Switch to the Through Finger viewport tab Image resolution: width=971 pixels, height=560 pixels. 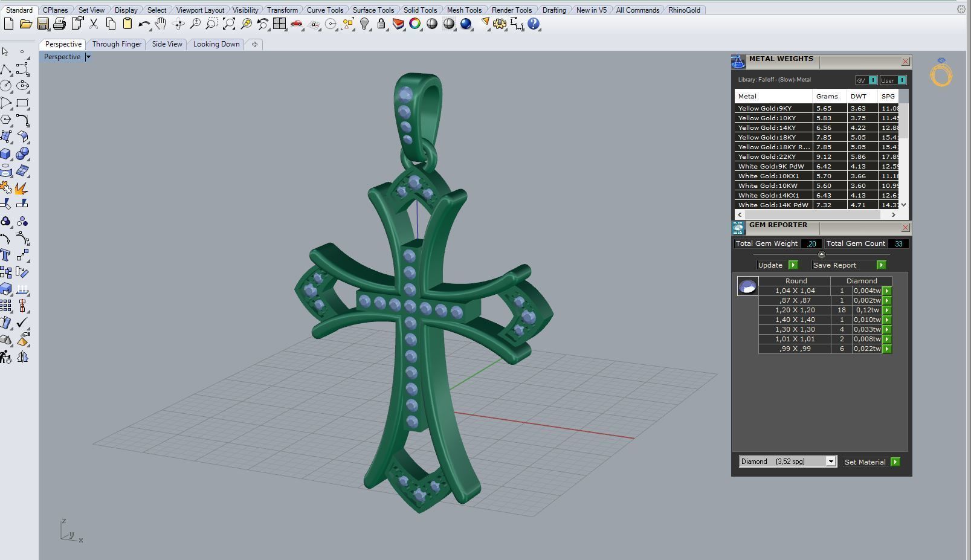(x=117, y=44)
